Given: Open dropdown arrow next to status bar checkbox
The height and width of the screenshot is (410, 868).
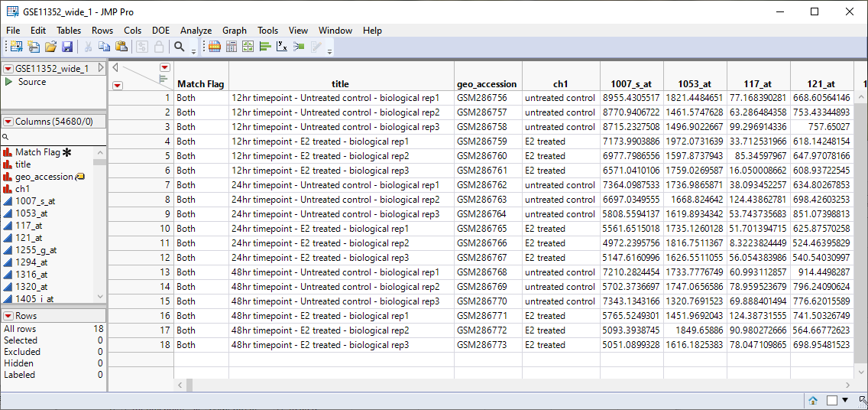Looking at the screenshot, I should click(x=845, y=400).
